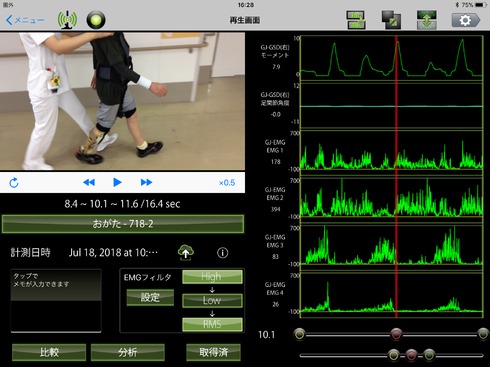The height and width of the screenshot is (367, 490).
Task: Tap the green handle on the lower slider
Action: [x=429, y=355]
